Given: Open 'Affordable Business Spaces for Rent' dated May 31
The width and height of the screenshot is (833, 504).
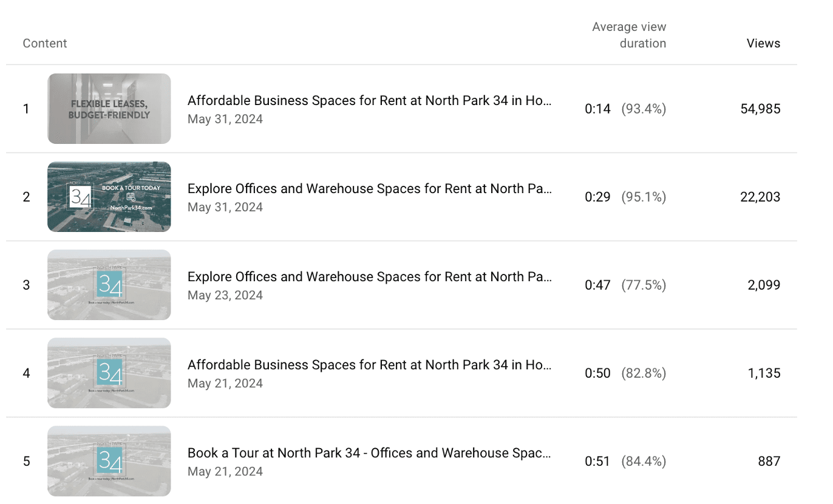Looking at the screenshot, I should coord(369,100).
